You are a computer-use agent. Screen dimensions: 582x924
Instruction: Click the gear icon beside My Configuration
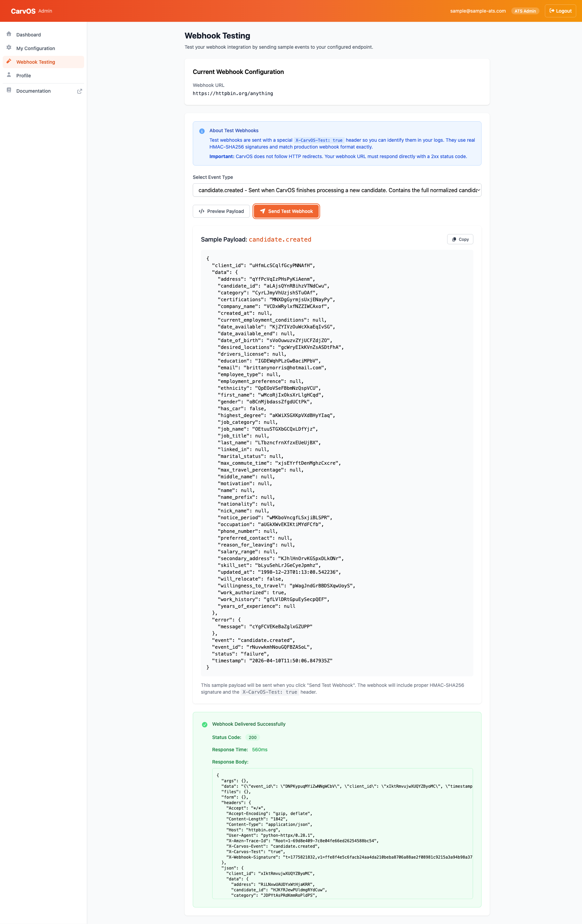[9, 48]
